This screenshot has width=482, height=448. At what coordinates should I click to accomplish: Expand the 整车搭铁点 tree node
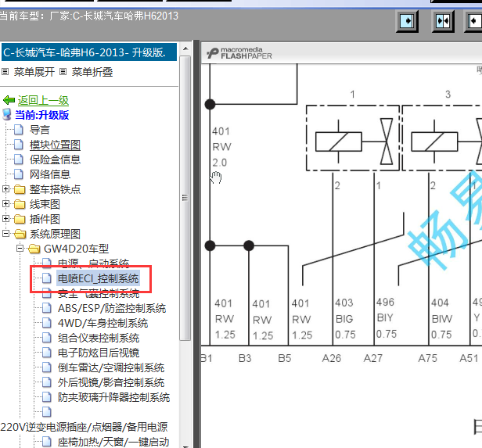[x=5, y=189]
